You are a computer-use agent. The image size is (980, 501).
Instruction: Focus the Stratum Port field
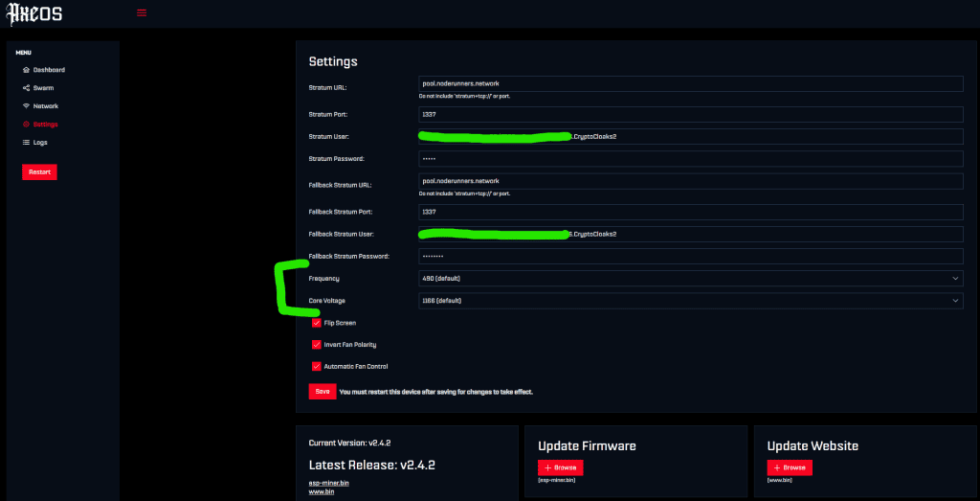691,114
